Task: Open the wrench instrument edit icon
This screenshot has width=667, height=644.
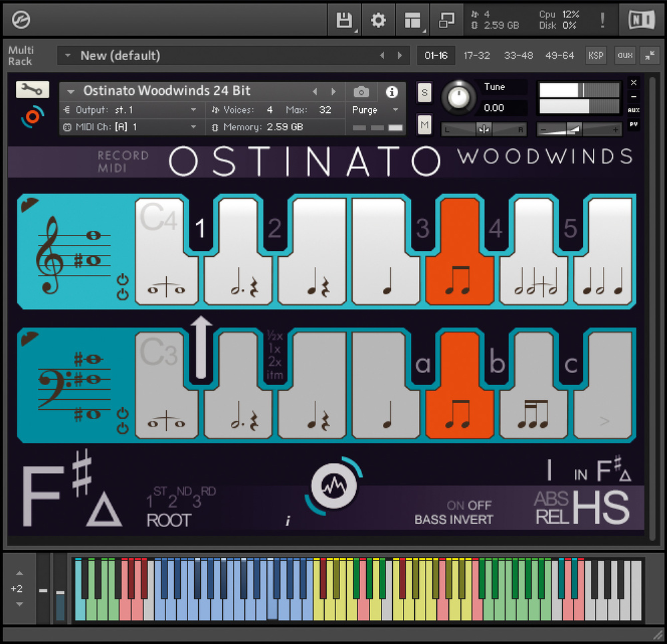Action: pyautogui.click(x=29, y=90)
